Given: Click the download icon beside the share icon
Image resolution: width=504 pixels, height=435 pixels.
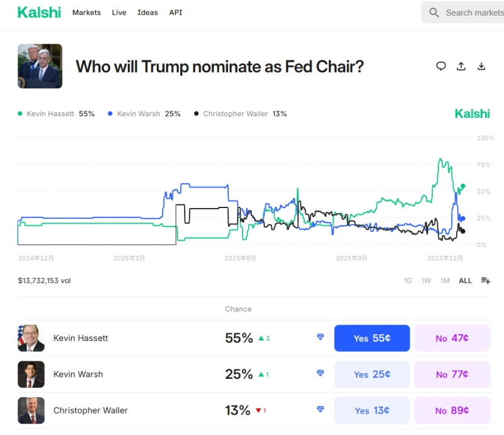Looking at the screenshot, I should pyautogui.click(x=481, y=66).
